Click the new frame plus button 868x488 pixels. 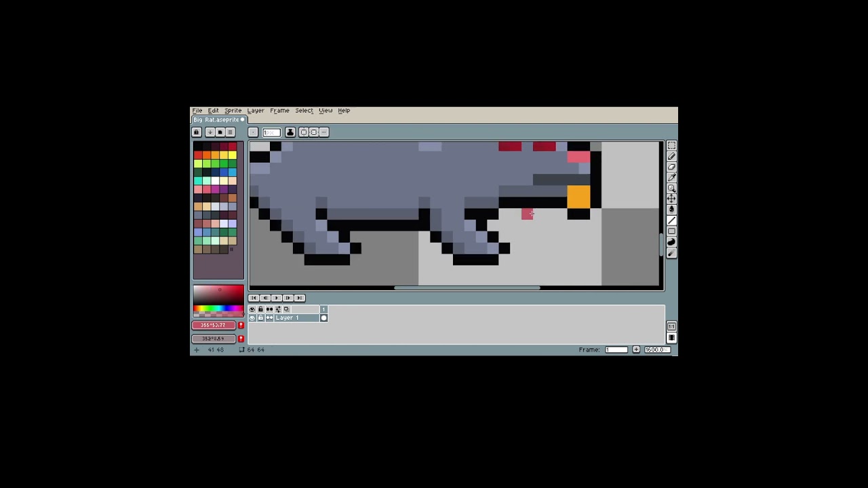point(636,350)
